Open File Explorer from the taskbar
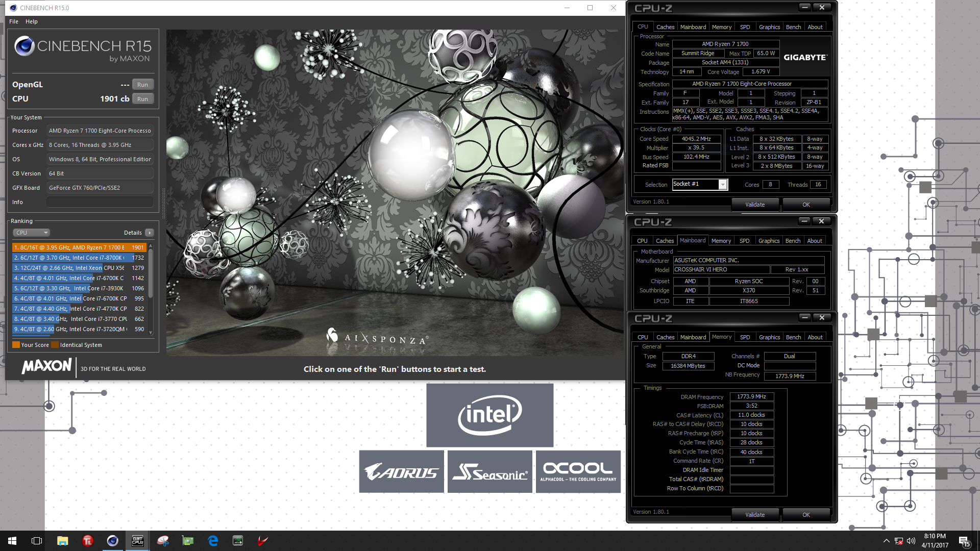Image resolution: width=980 pixels, height=551 pixels. pos(62,541)
